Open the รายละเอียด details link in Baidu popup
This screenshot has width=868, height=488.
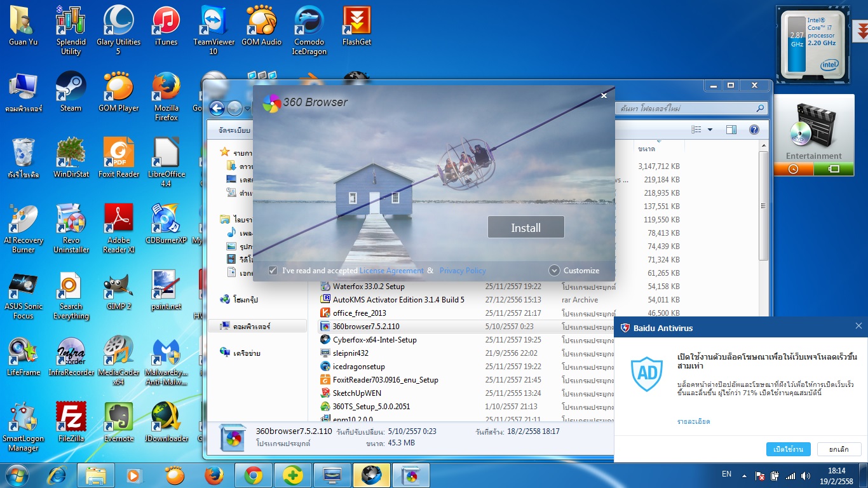pos(693,421)
